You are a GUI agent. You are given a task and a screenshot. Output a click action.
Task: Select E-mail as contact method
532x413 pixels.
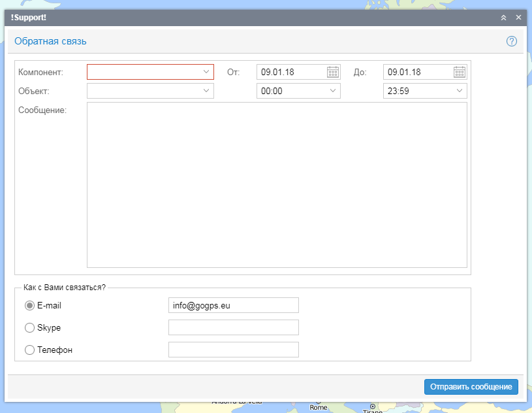click(x=29, y=305)
